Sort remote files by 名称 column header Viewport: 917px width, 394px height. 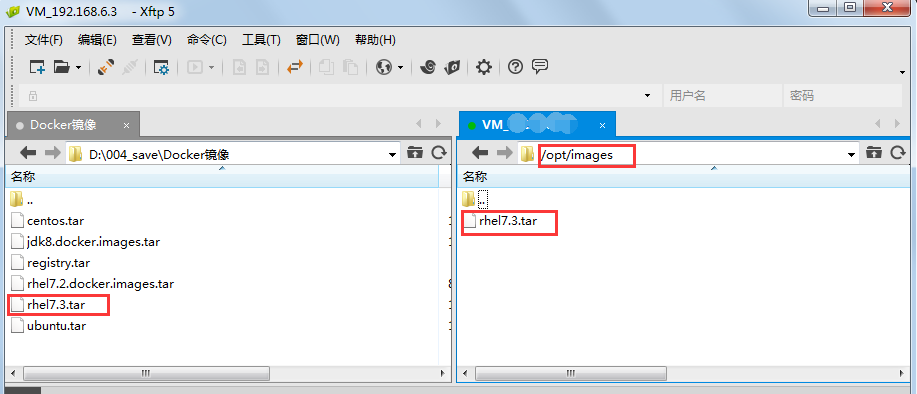(x=685, y=177)
